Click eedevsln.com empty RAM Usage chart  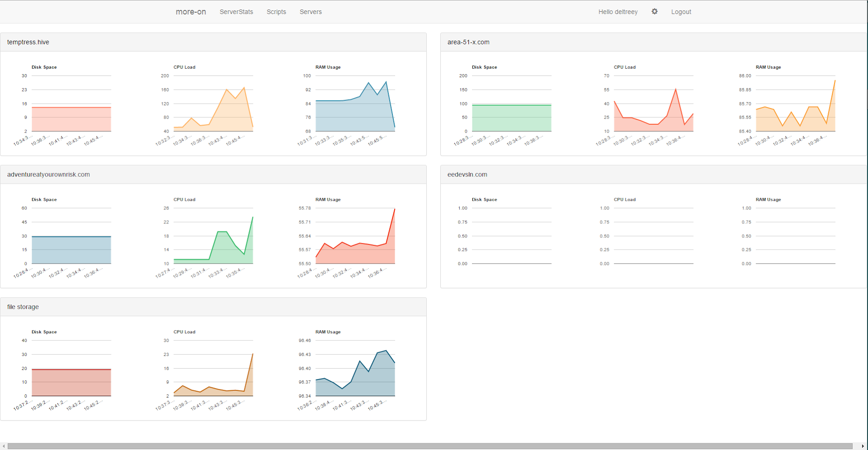[796, 236]
